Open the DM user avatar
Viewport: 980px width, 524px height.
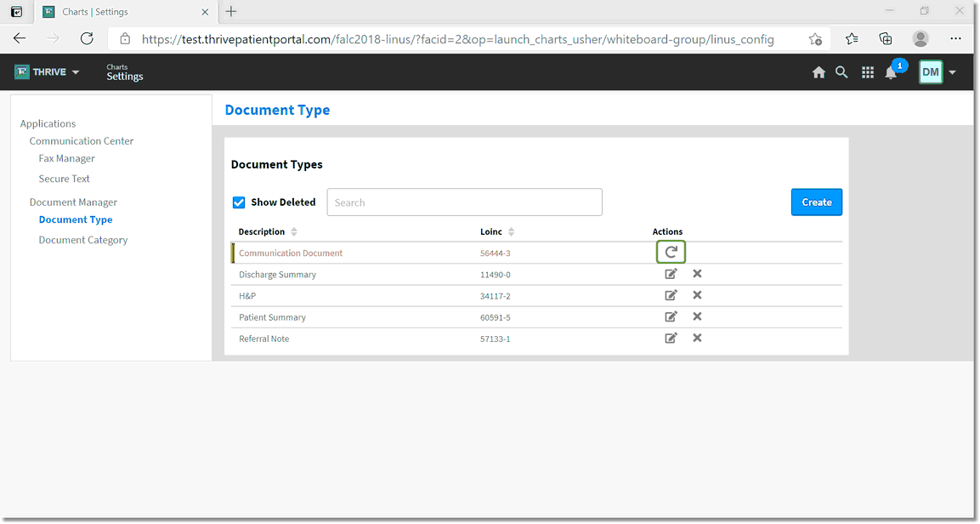pyautogui.click(x=931, y=72)
